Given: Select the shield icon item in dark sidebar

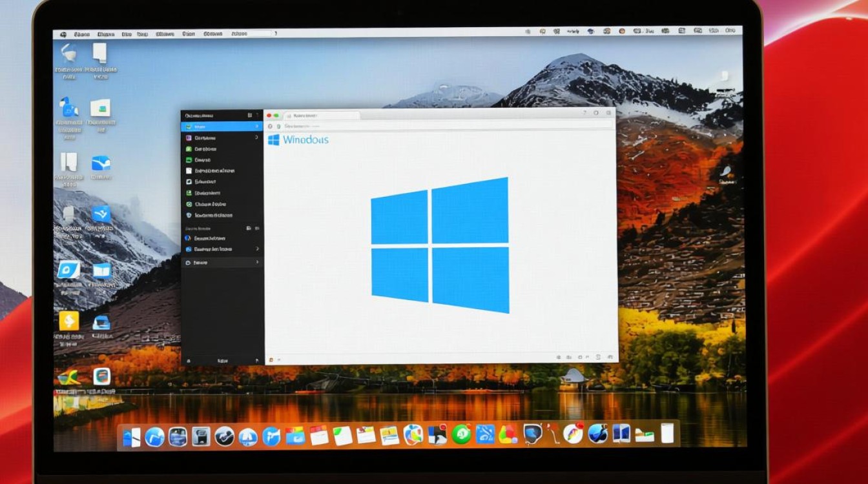Looking at the screenshot, I should 189,215.
